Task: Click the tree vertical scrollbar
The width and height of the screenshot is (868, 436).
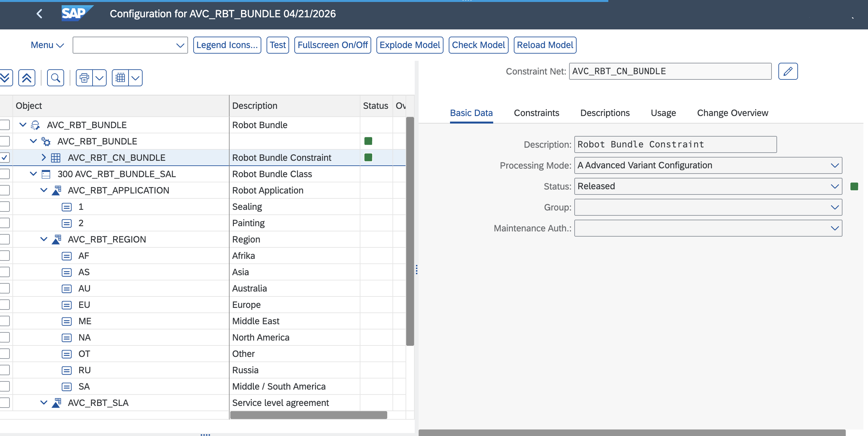Action: 410,231
